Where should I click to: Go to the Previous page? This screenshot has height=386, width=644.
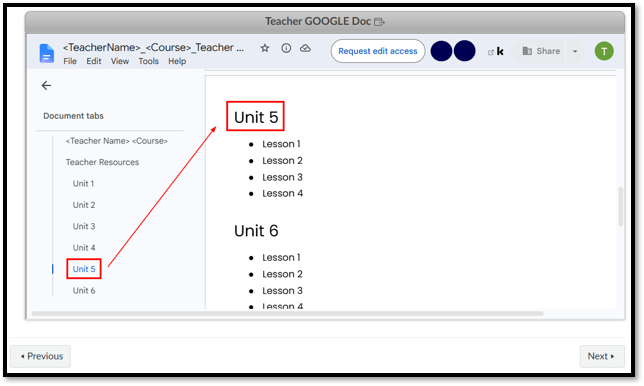click(x=41, y=356)
